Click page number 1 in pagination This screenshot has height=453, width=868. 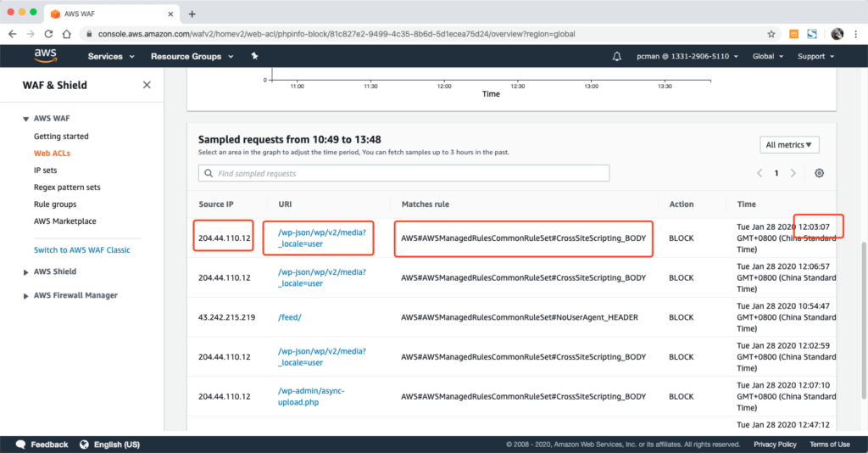776,173
